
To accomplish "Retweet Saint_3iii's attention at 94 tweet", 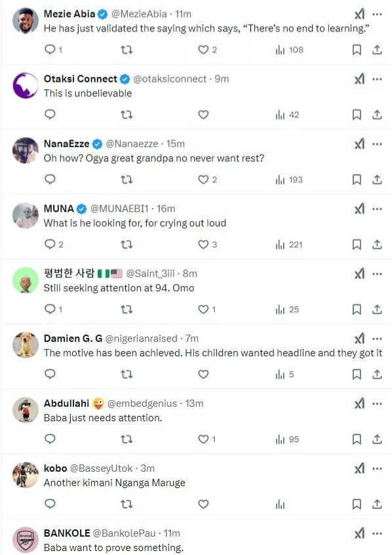I will pos(127,310).
